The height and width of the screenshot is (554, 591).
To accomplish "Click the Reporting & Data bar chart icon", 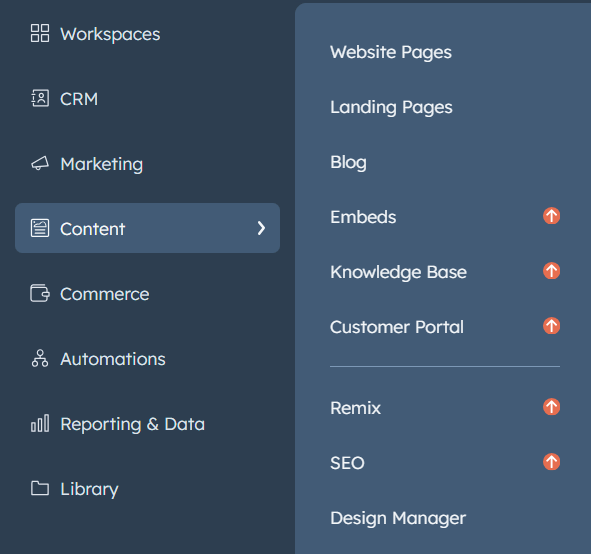I will pyautogui.click(x=40, y=423).
